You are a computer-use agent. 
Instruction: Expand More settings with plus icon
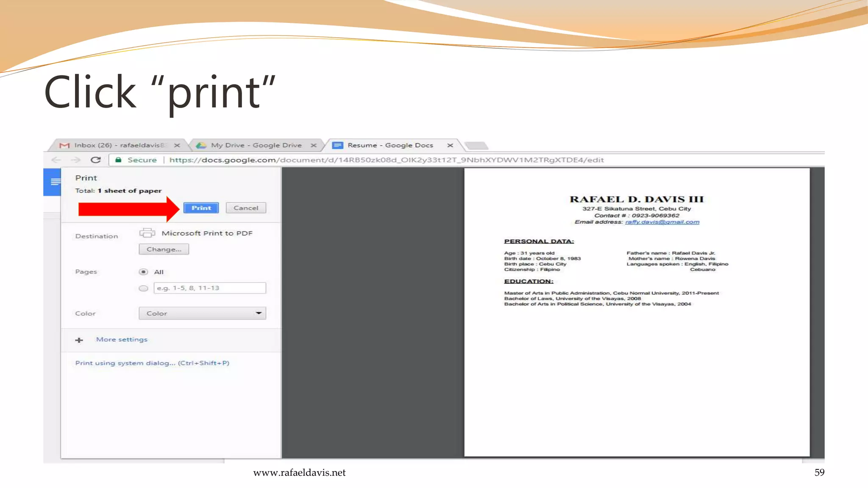coord(79,340)
